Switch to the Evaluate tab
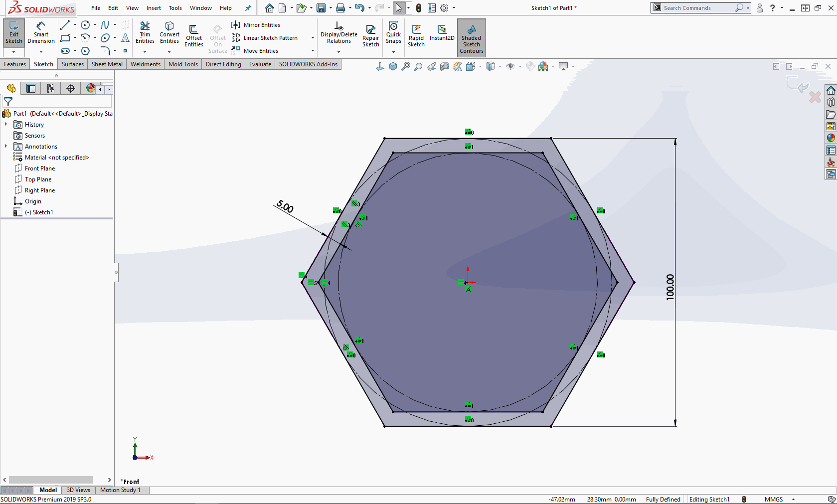 [x=260, y=64]
